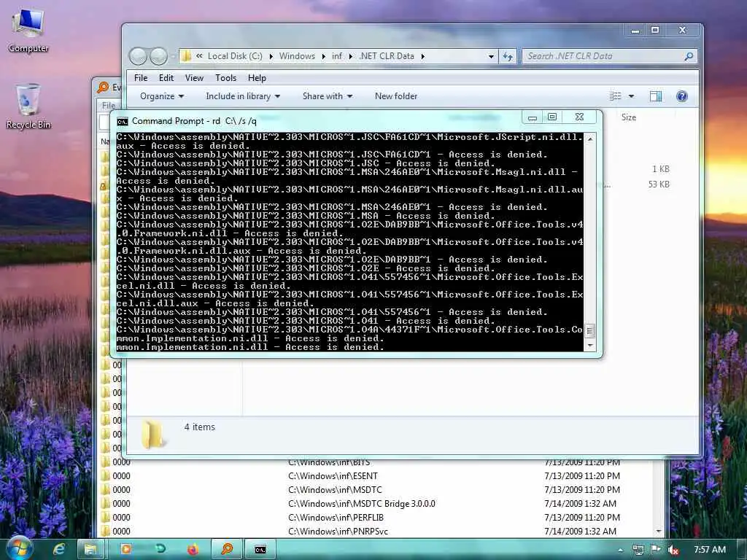747x560 pixels.
Task: Open Computer desktop icon
Action: (x=28, y=31)
